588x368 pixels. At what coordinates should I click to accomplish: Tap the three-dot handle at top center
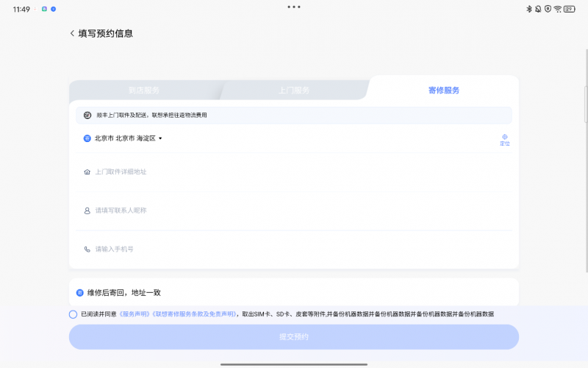294,7
